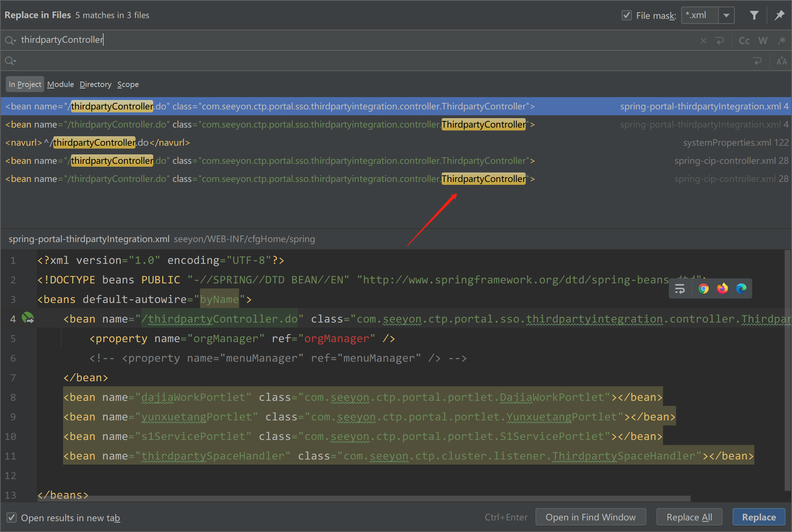Screen dimensions: 792x532
Task: Open preview in Edge browser
Action: point(741,288)
